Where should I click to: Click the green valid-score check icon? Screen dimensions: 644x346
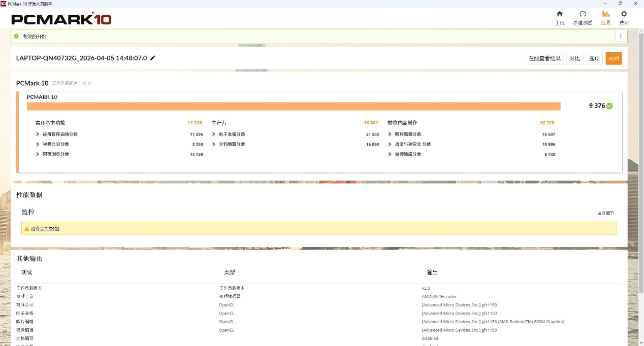click(16, 37)
